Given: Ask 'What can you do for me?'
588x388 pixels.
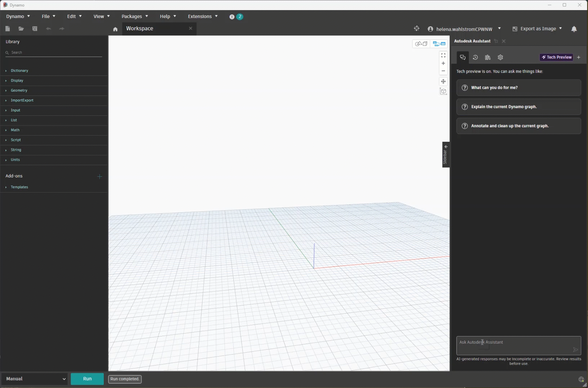Looking at the screenshot, I should 518,88.
